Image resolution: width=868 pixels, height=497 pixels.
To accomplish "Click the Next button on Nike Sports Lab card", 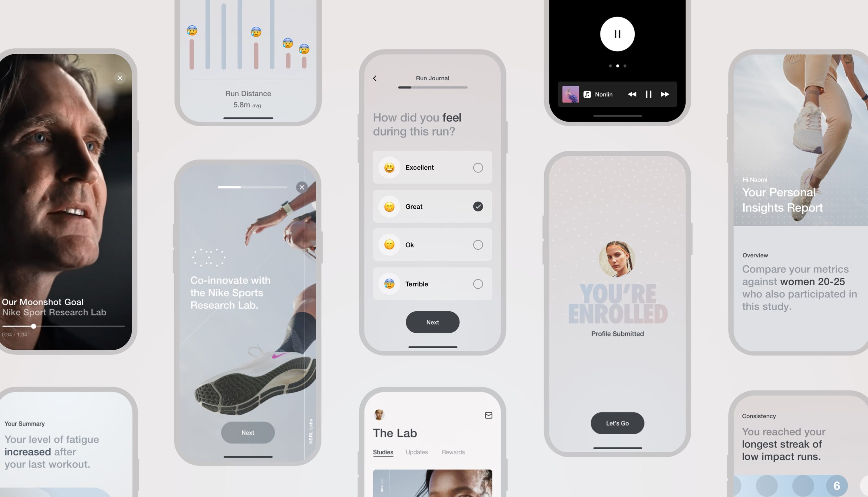I will [248, 432].
